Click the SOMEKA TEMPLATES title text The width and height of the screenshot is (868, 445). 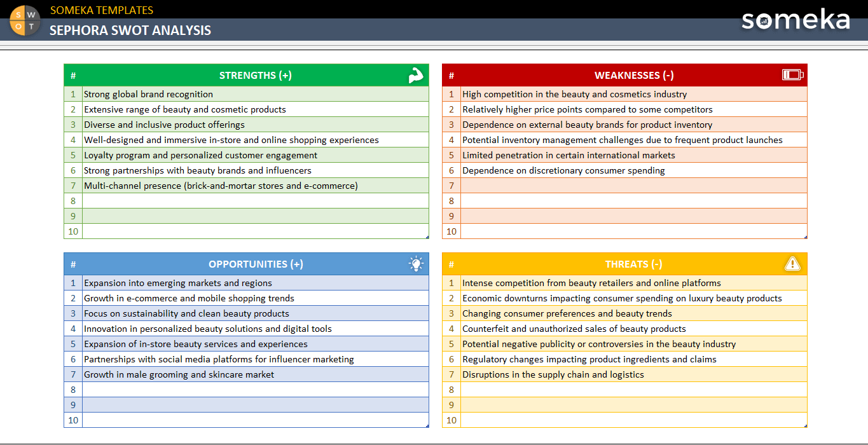coord(102,10)
